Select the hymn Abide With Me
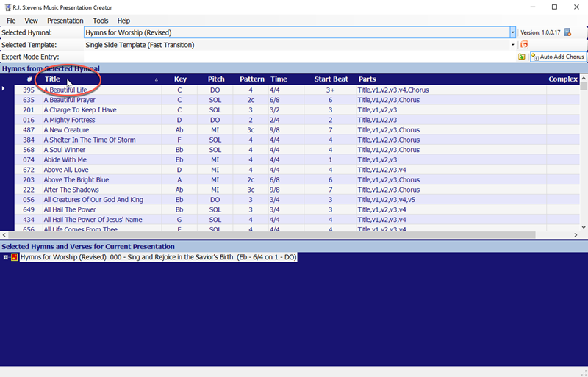 point(65,159)
